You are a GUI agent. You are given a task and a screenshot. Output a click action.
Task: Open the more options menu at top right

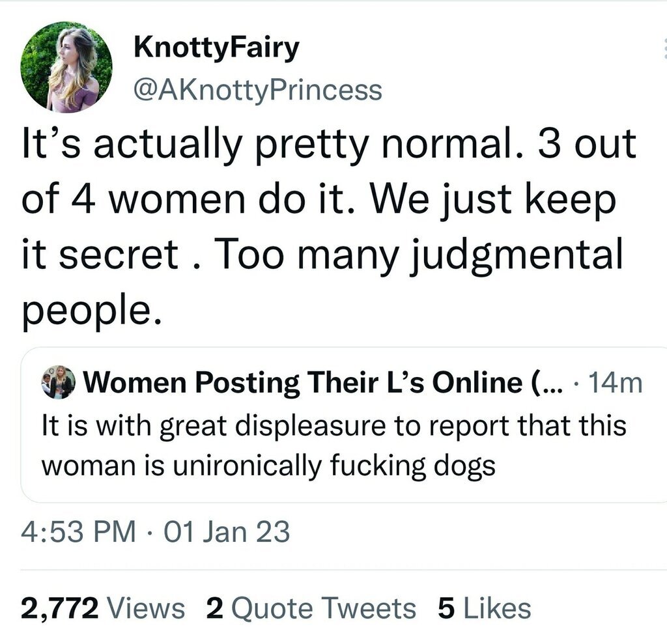[663, 49]
